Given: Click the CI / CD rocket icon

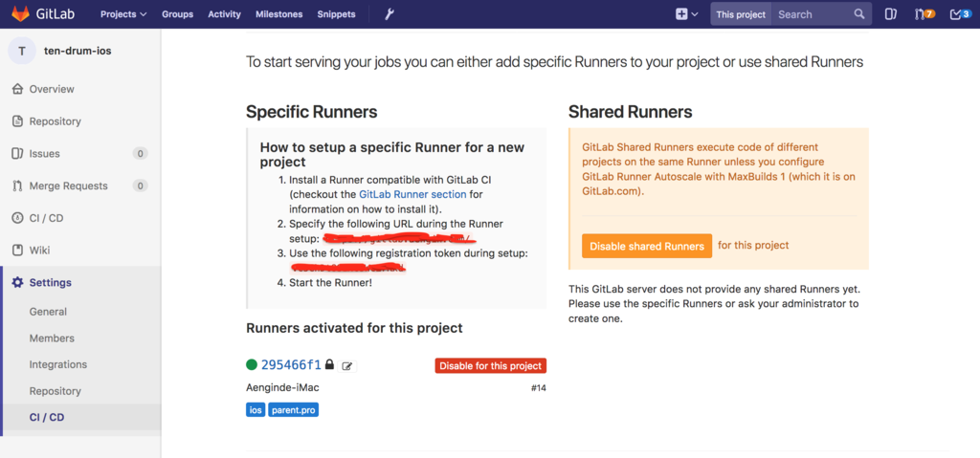Looking at the screenshot, I should click(x=17, y=218).
